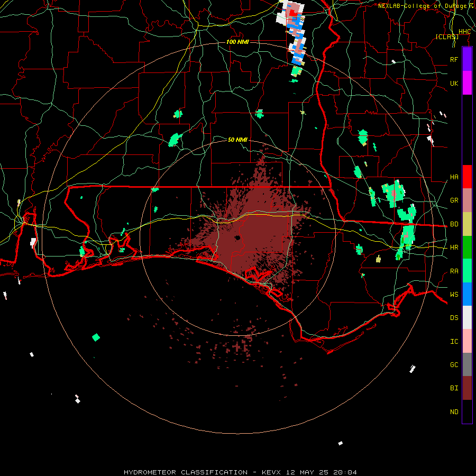Click the 100 NMI range ring label
This screenshot has height=476, width=476.
(x=237, y=42)
